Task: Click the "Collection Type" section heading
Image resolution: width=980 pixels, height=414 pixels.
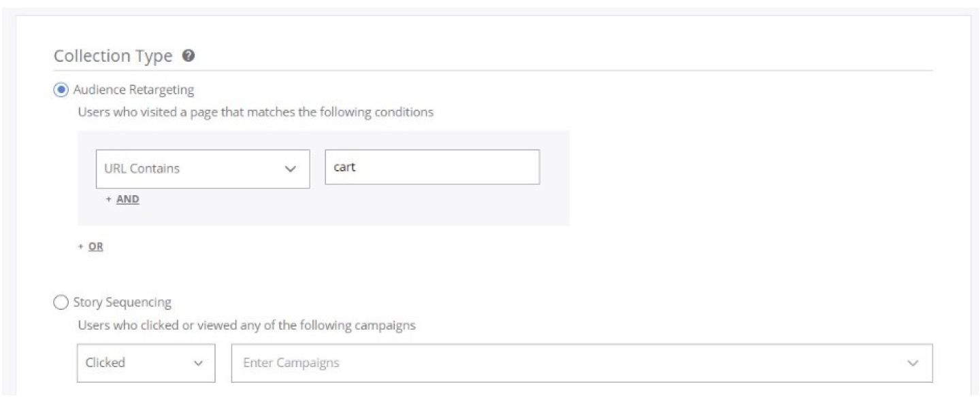Action: (x=113, y=56)
